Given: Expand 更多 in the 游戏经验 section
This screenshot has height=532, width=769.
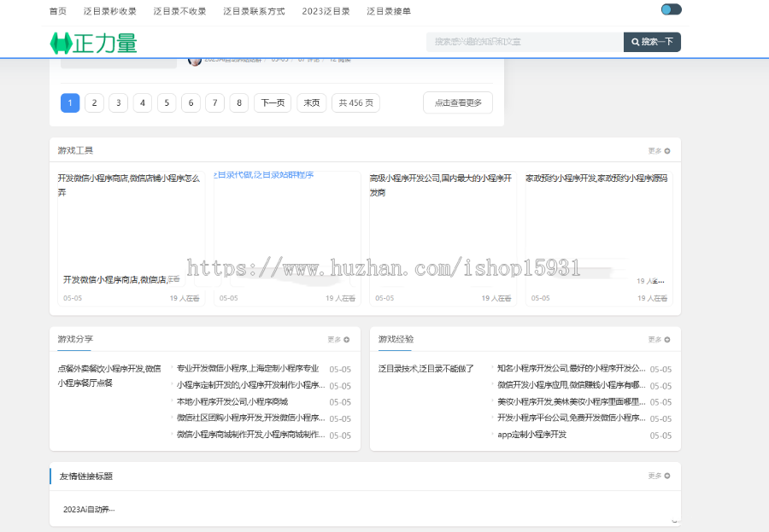Looking at the screenshot, I should pos(659,340).
